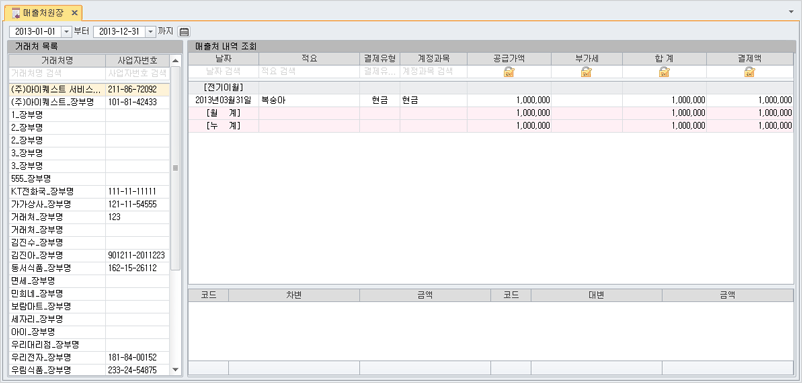Click the [월 계] subtotal row label
The height and width of the screenshot is (383, 802).
coord(223,113)
